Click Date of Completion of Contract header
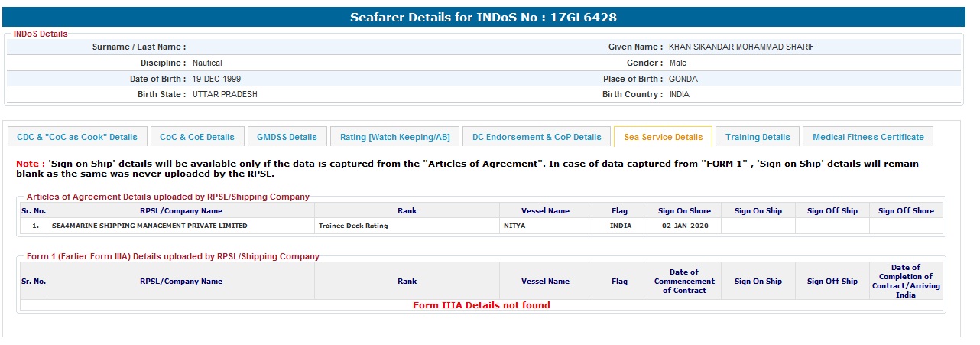Viewport: 980px width, 345px height. point(906,281)
